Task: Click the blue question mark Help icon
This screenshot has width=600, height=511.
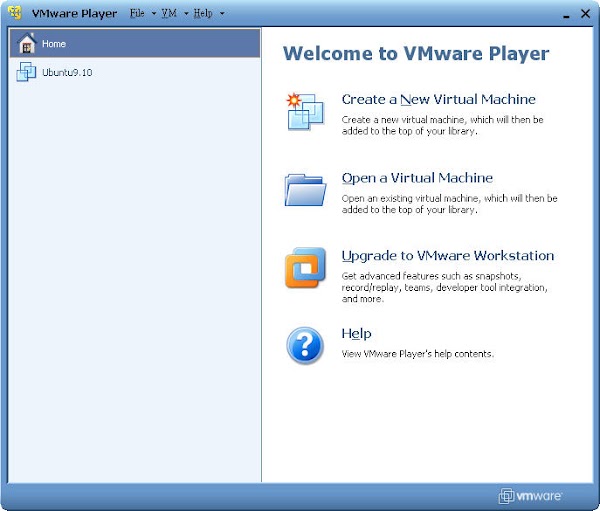Action: pos(305,345)
